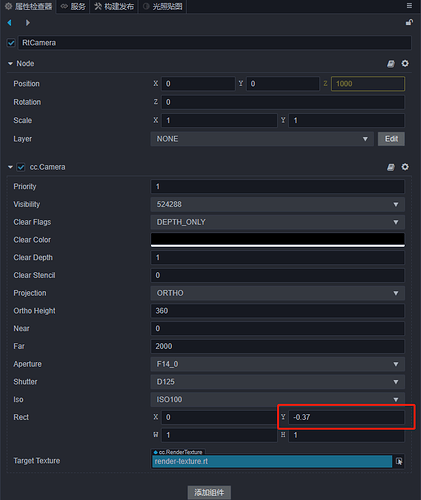421x500 pixels.
Task: Switch to 服务 tab
Action: pos(73,6)
